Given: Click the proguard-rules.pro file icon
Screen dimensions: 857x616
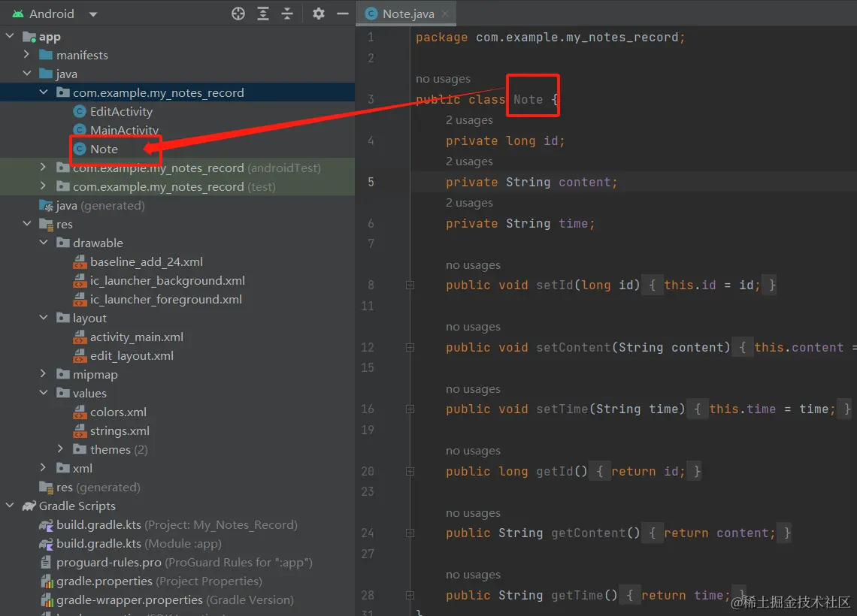Looking at the screenshot, I should [47, 562].
